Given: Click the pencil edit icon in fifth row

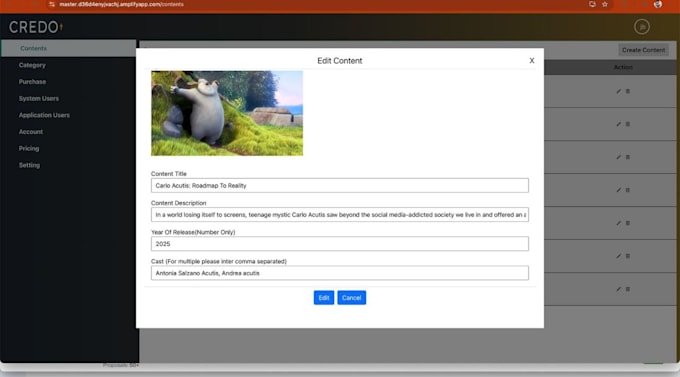Looking at the screenshot, I should tap(619, 223).
